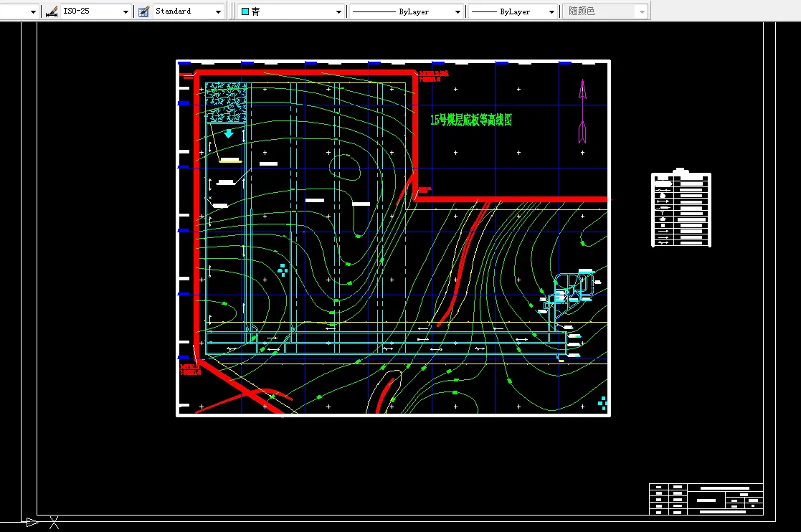The height and width of the screenshot is (532, 801).
Task: Select the legend table right of the map
Action: pos(681,209)
